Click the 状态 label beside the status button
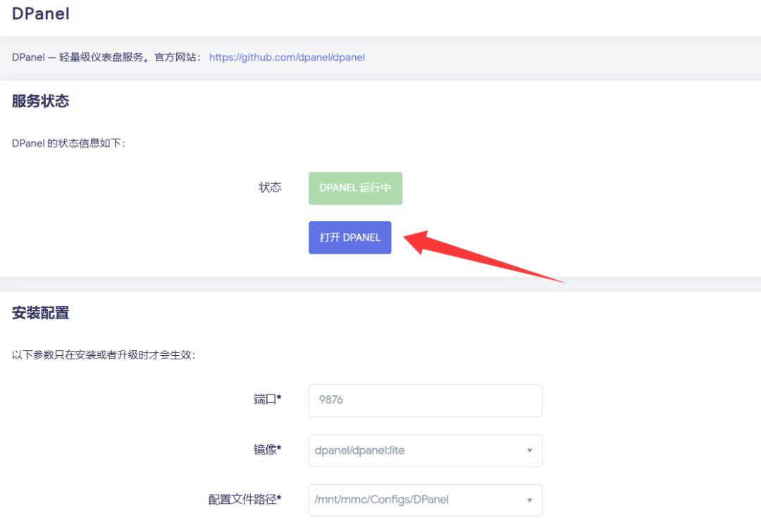 270,187
